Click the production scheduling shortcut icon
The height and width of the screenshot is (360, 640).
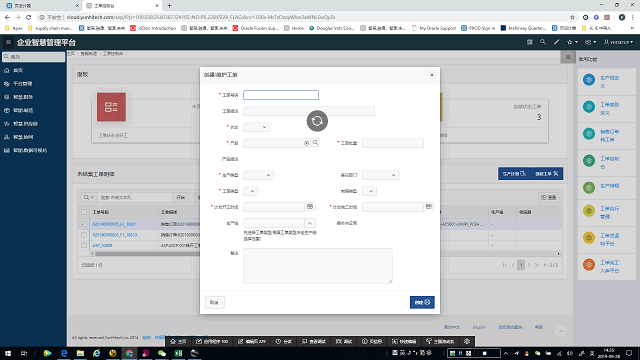pos(589,188)
